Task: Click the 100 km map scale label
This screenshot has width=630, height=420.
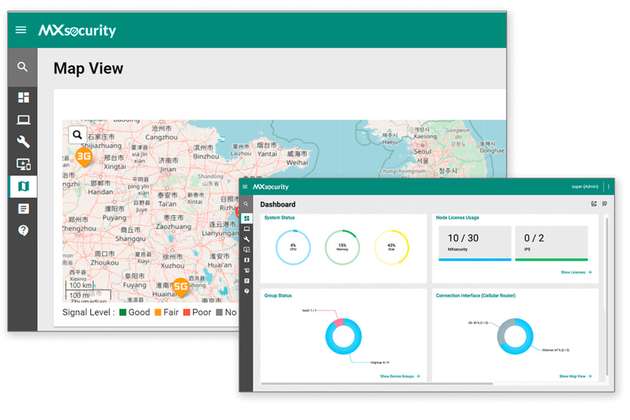Action: (x=80, y=285)
